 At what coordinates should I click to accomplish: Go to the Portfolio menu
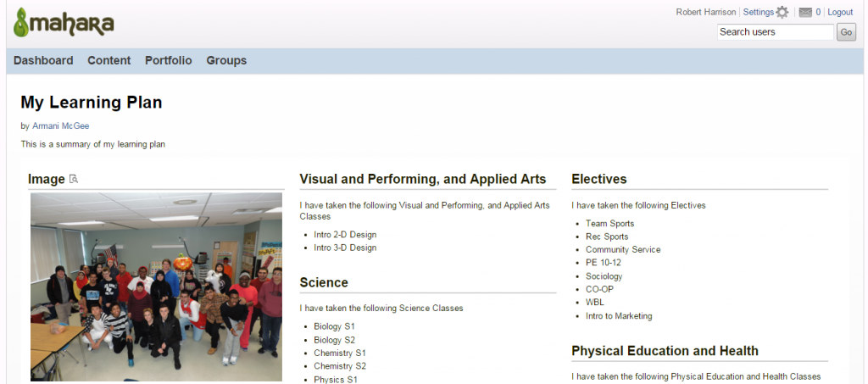(x=169, y=60)
